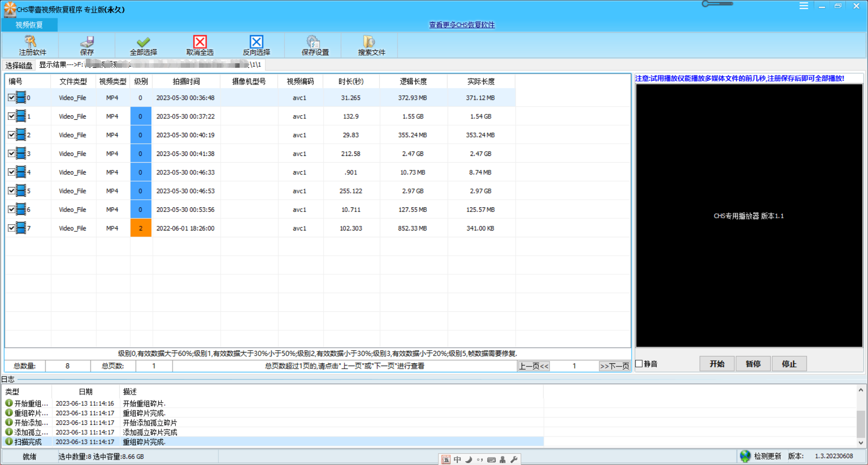This screenshot has width=868, height=465.
Task: Go to previous page with 上一页<<
Action: (x=533, y=366)
